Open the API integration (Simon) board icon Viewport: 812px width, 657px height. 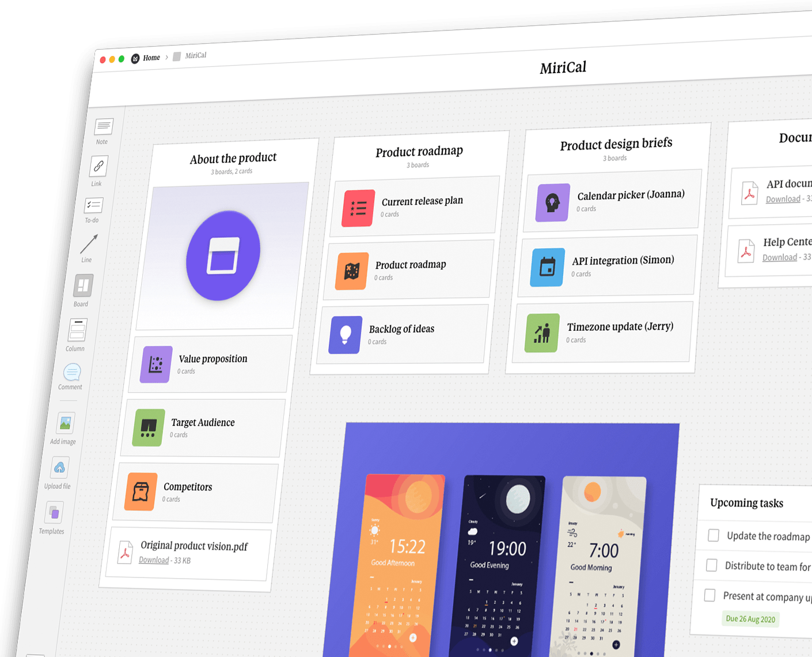(x=548, y=267)
